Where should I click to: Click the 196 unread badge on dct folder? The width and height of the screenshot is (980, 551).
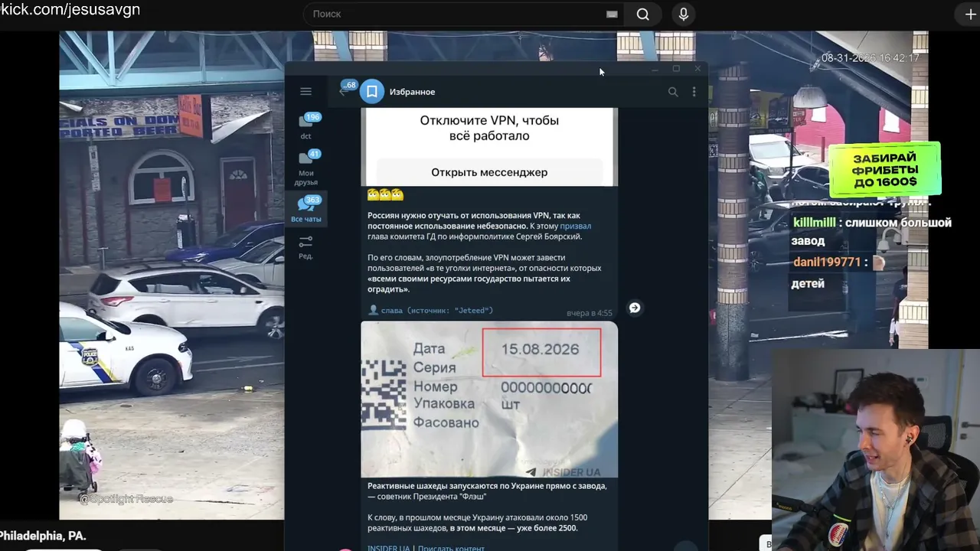pyautogui.click(x=312, y=117)
